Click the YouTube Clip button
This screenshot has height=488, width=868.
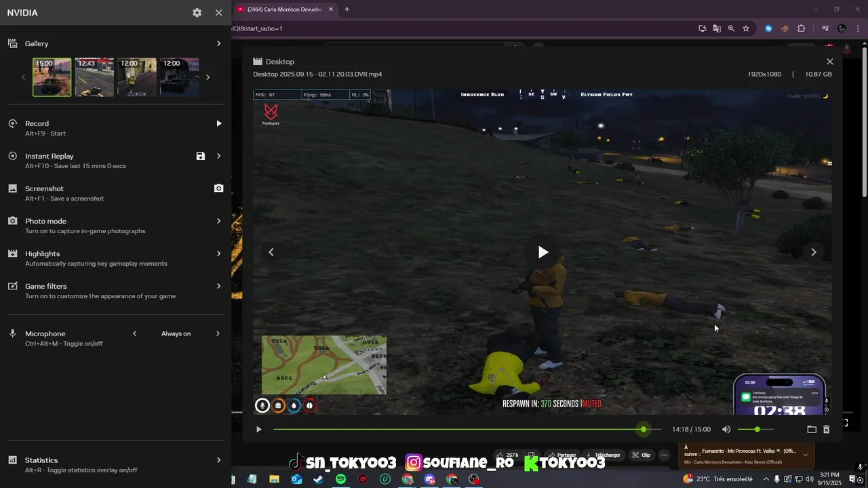(x=642, y=455)
